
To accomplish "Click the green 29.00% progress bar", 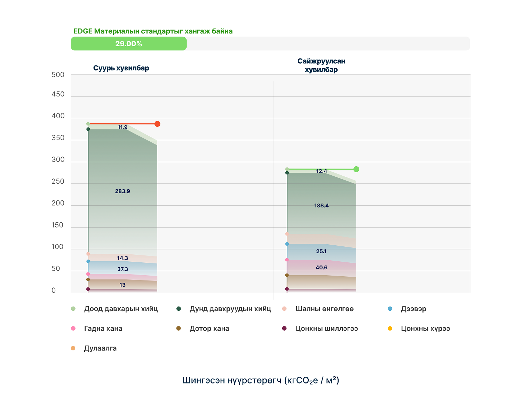I will tap(129, 44).
